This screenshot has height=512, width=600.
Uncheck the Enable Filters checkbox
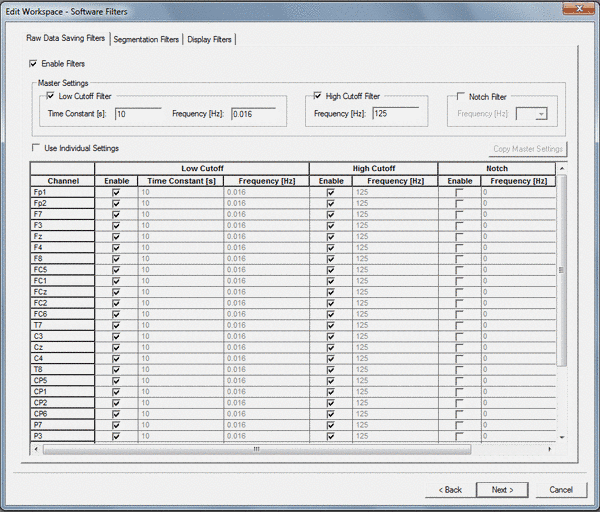34,64
